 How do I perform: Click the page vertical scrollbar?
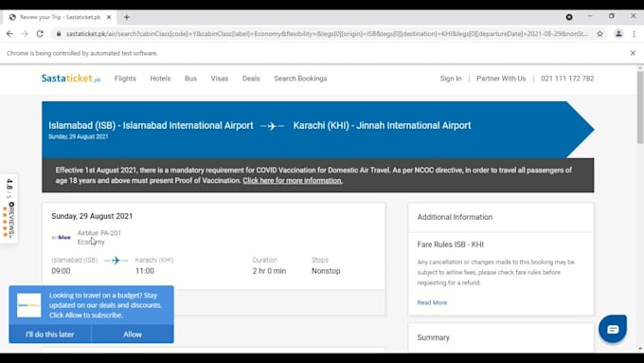640,107
